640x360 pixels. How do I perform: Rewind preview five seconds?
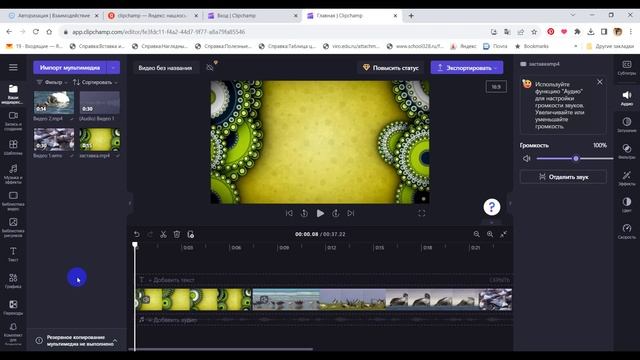(x=304, y=213)
